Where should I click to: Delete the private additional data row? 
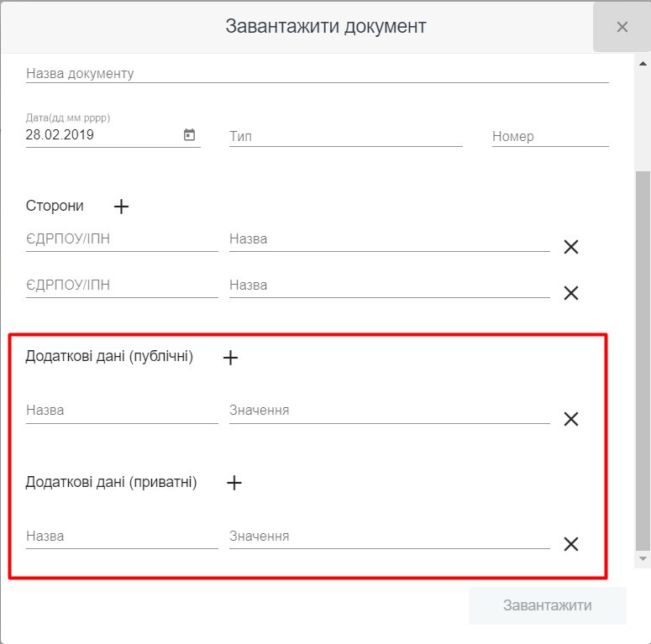[x=571, y=544]
